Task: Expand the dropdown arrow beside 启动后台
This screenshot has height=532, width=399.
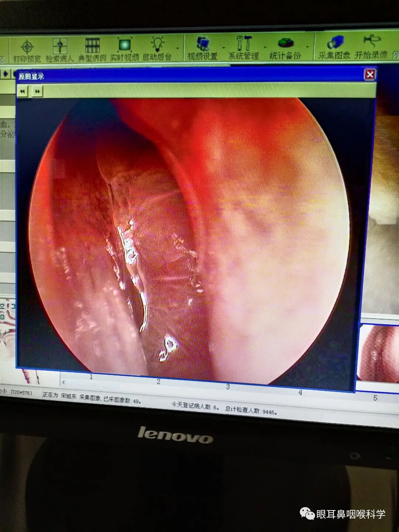Action: 178,48
